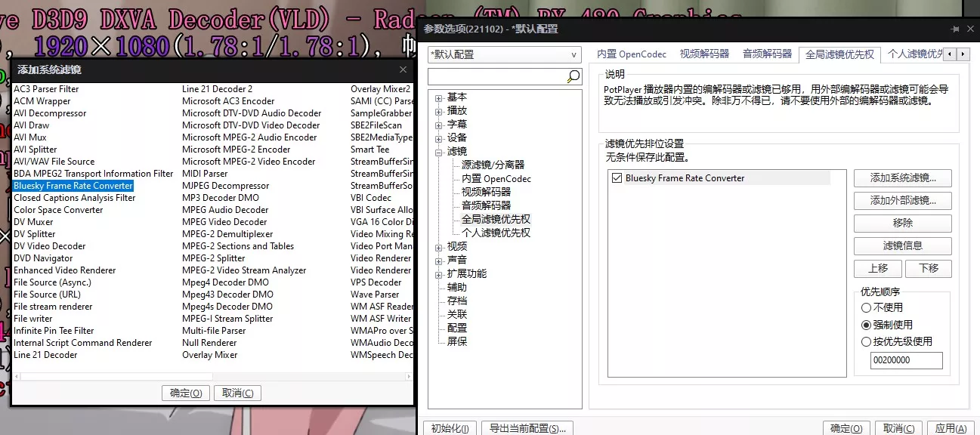Click the 添加外部滤镜 button

pos(902,201)
